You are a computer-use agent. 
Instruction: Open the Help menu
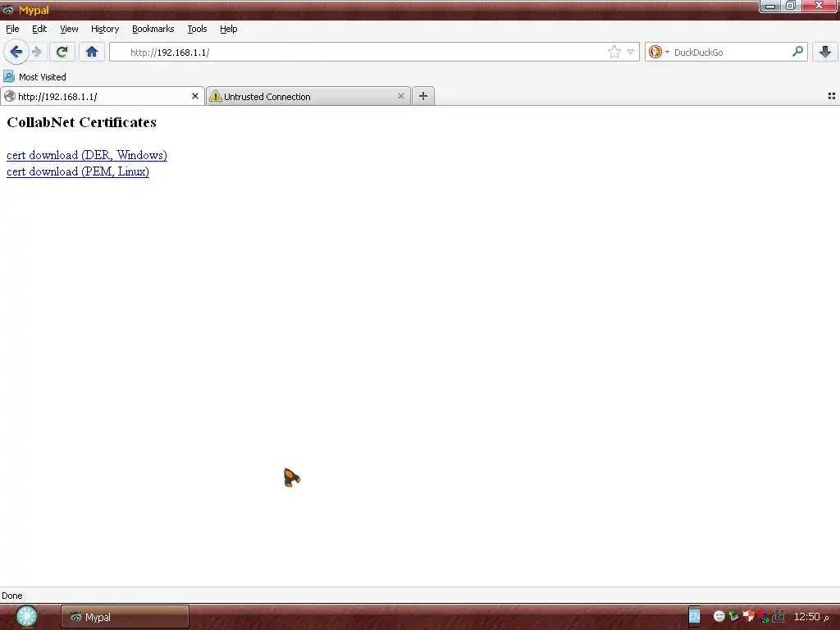click(229, 29)
